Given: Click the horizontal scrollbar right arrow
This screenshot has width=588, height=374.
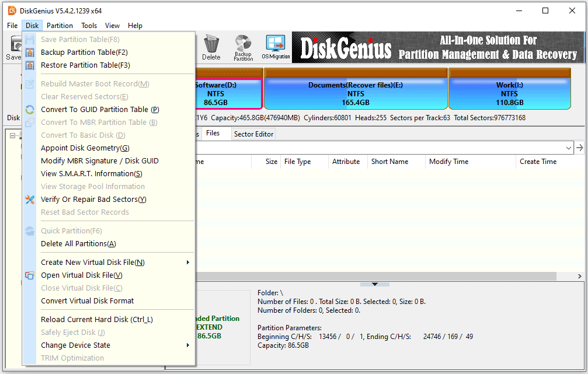Looking at the screenshot, I should coord(579,276).
